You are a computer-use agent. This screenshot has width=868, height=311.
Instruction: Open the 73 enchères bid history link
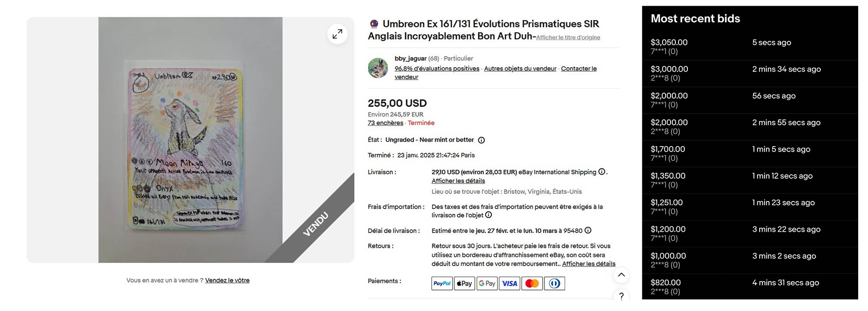click(x=385, y=123)
